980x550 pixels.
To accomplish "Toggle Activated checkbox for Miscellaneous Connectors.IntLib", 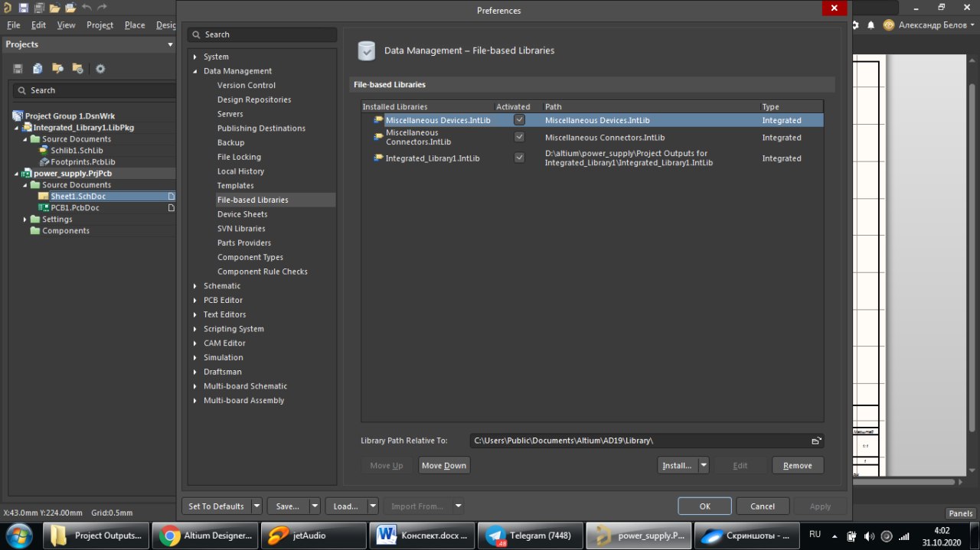I will point(519,137).
